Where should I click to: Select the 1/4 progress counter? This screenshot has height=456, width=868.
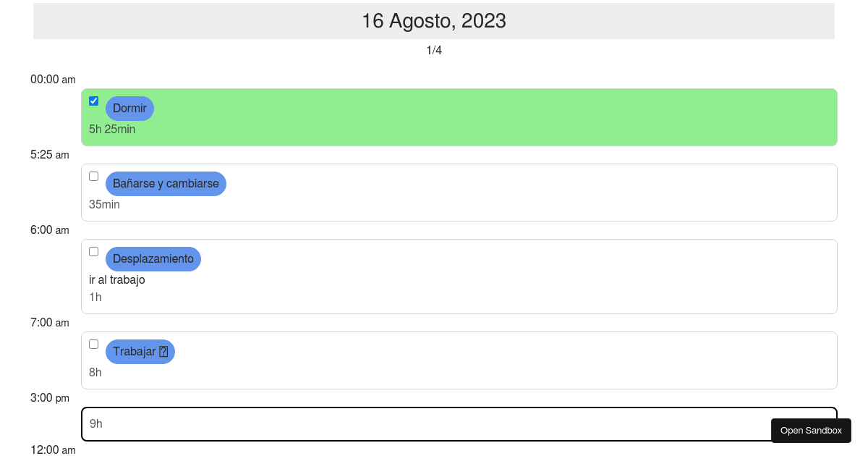point(434,50)
